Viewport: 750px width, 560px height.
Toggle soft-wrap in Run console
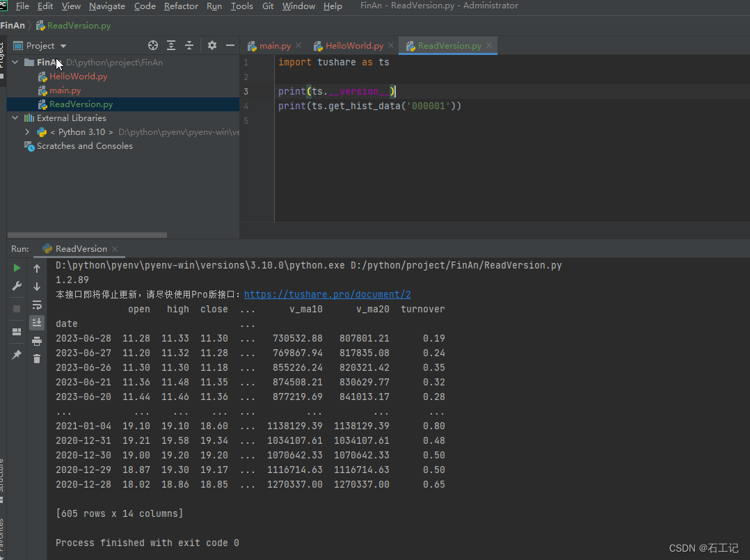37,305
